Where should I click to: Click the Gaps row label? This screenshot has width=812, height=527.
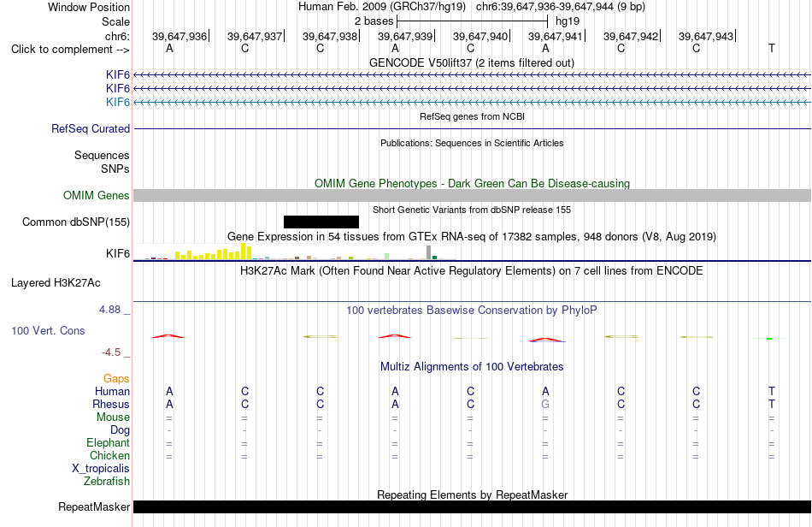pyautogui.click(x=116, y=379)
